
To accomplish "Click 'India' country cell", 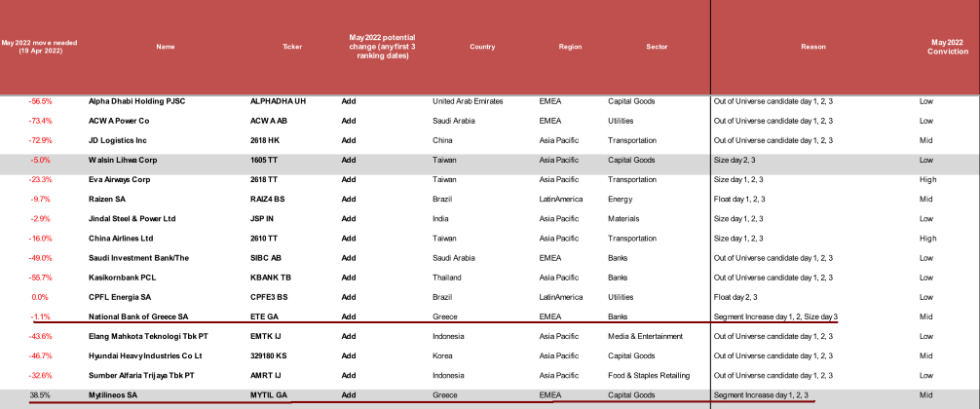I will coord(440,219).
